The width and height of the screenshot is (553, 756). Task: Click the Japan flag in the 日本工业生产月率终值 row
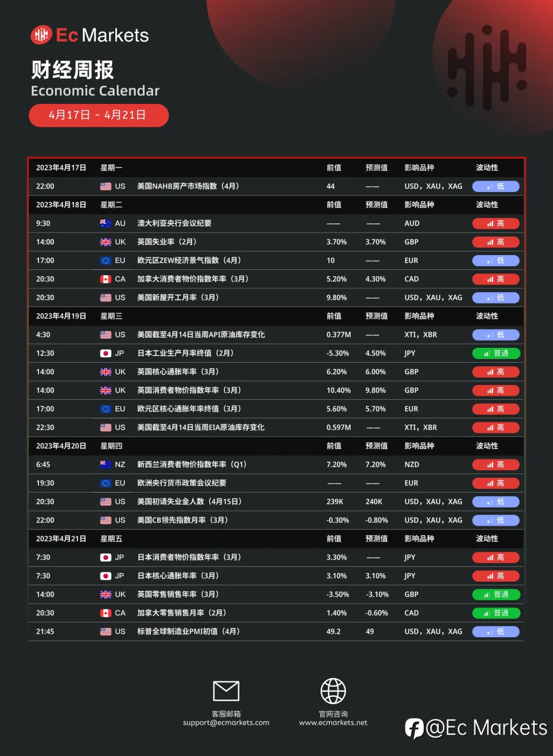click(x=106, y=353)
